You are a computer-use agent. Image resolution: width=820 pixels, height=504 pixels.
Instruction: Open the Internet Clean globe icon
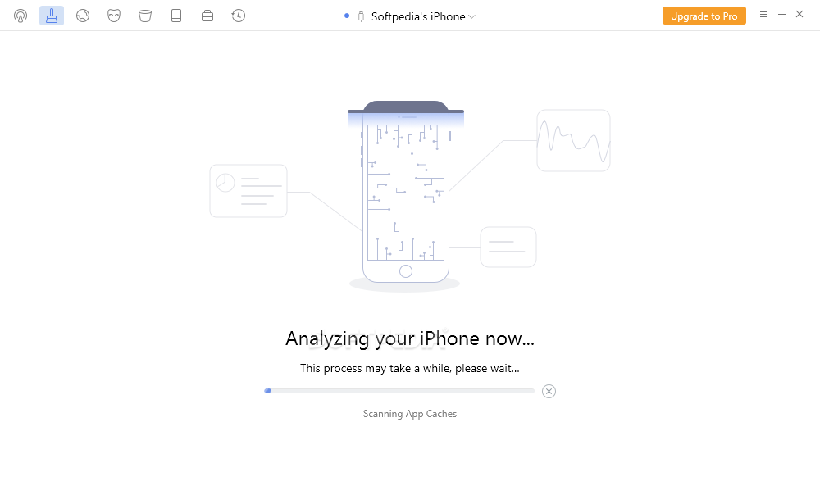[x=83, y=16]
